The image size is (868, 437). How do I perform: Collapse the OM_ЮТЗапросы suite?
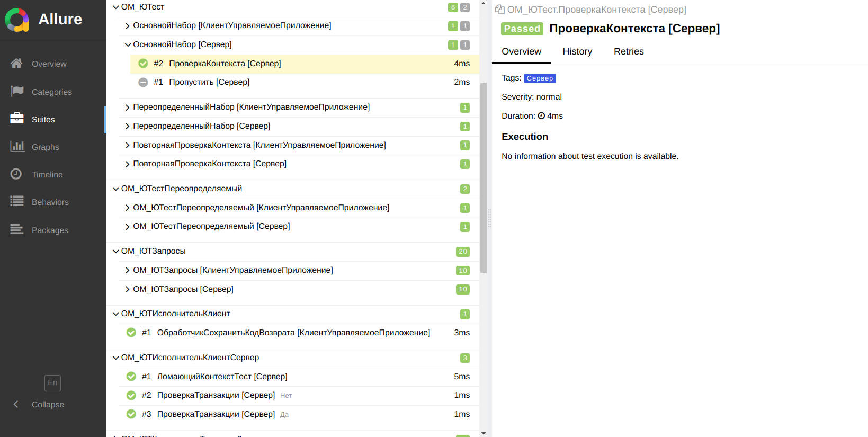[115, 252]
